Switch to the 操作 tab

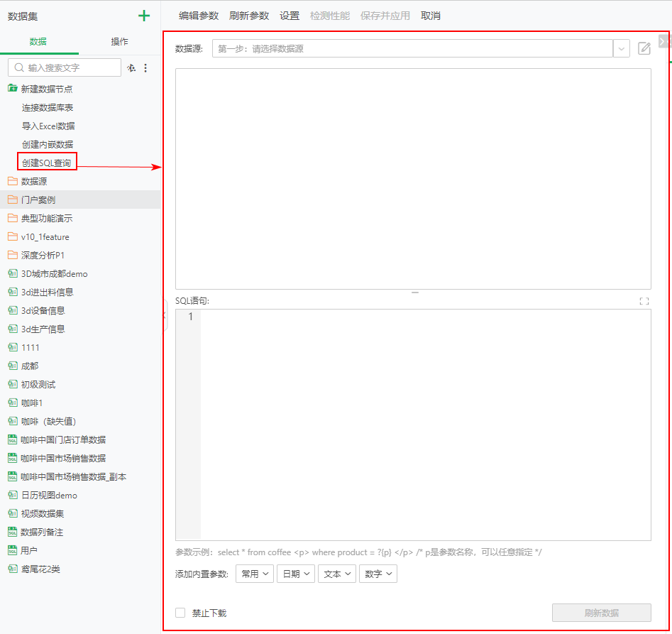point(119,42)
